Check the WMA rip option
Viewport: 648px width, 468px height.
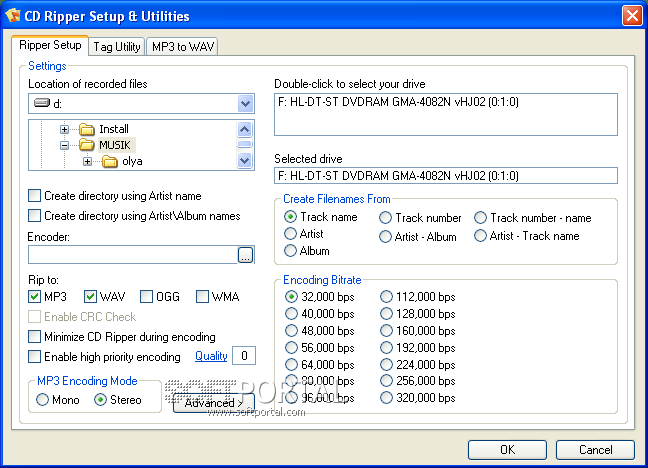pos(202,296)
